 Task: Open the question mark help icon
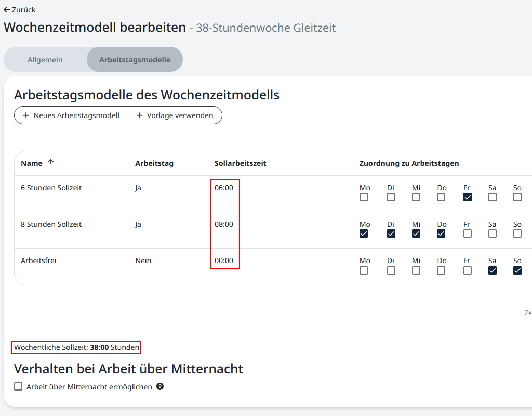[159, 386]
